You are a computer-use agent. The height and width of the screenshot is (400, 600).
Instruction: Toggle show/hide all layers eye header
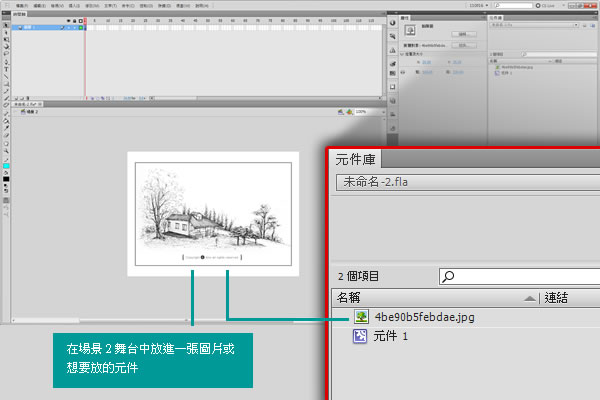68,21
